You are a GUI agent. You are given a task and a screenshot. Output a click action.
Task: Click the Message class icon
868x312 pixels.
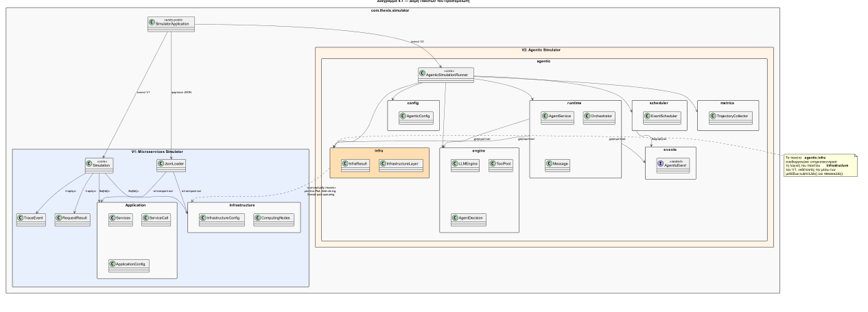tap(549, 164)
